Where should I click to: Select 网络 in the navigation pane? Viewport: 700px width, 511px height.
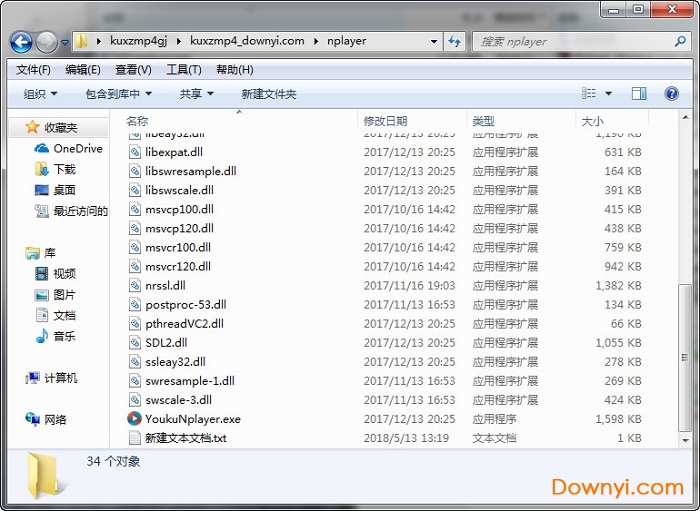click(x=55, y=420)
